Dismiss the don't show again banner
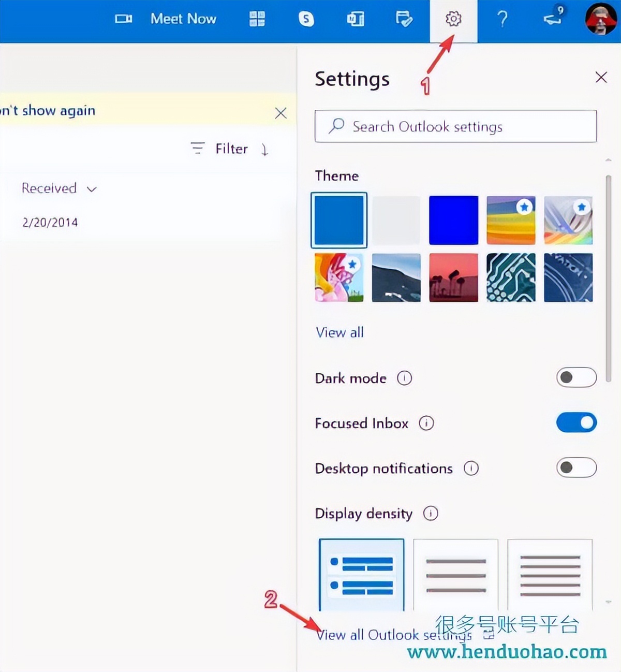This screenshot has height=672, width=621. click(280, 113)
